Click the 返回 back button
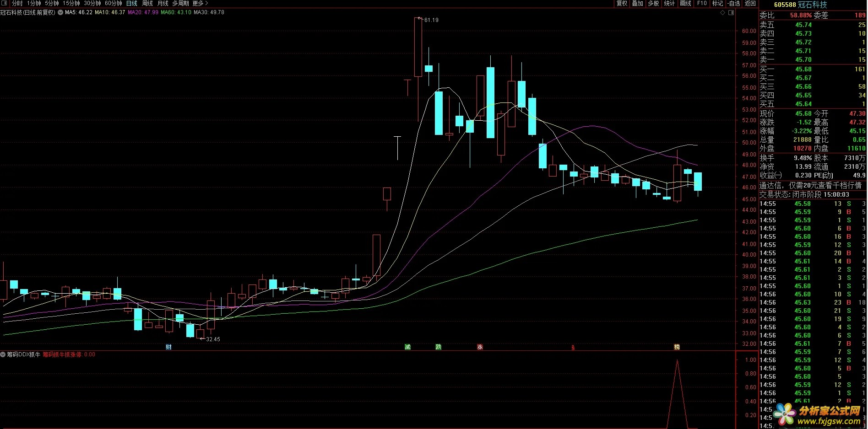Screen dimensions: 868x429 (x=750, y=3)
